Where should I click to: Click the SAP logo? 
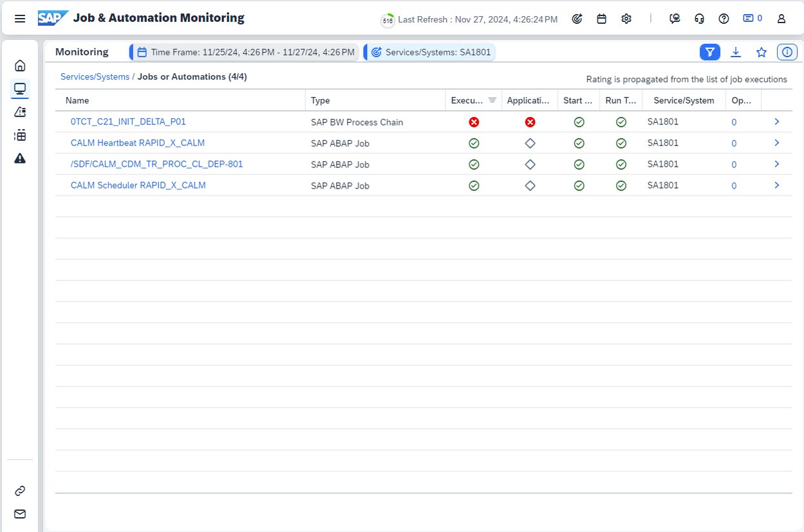(53, 18)
